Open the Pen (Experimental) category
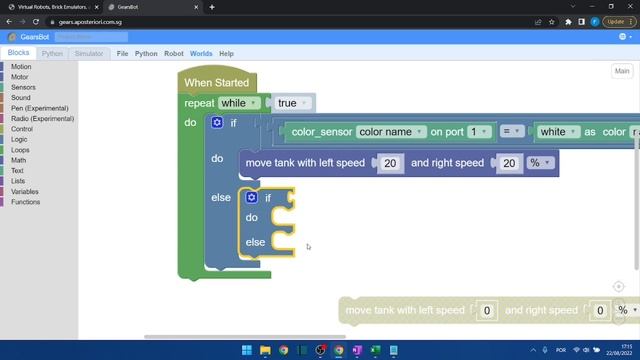 coord(40,108)
